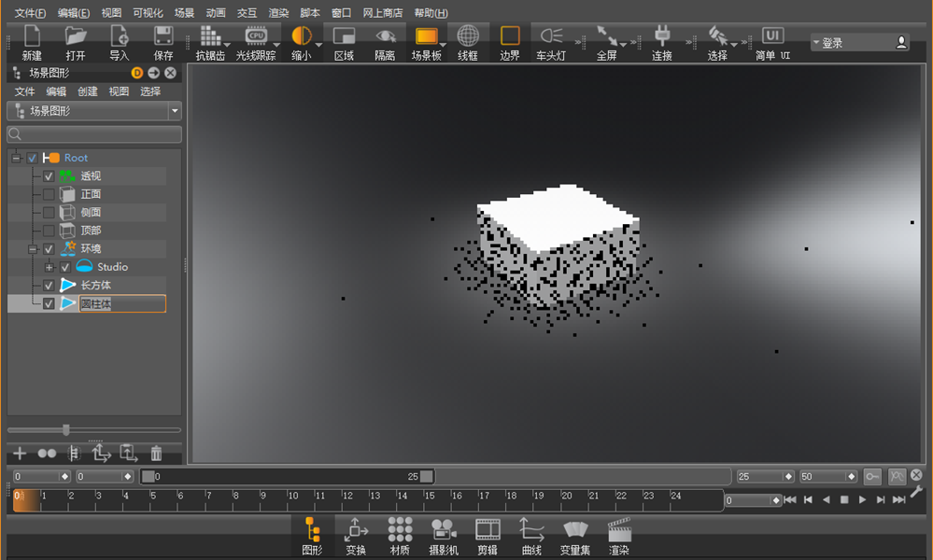Screen dimensions: 933x560
Task: Toggle the Root node checkbox
Action: point(32,158)
